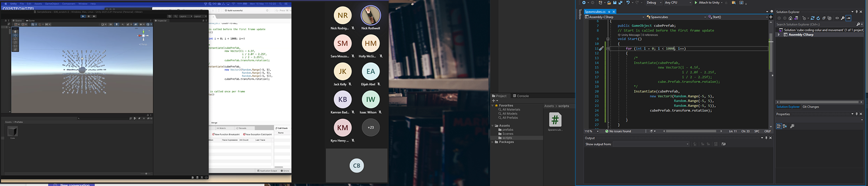
Task: Toggle the 2D view button in the Scene toolbar
Action: [110, 24]
